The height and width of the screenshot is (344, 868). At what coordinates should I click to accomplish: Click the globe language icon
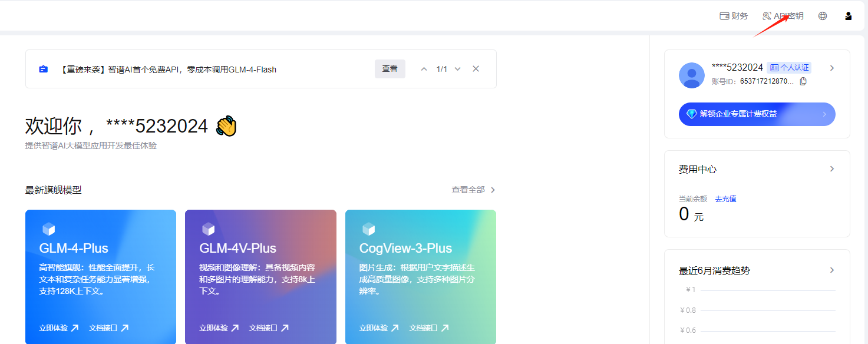pos(823,16)
